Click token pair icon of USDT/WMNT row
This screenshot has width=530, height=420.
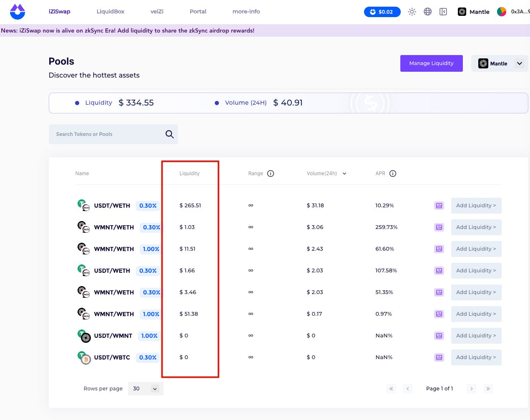pos(84,336)
